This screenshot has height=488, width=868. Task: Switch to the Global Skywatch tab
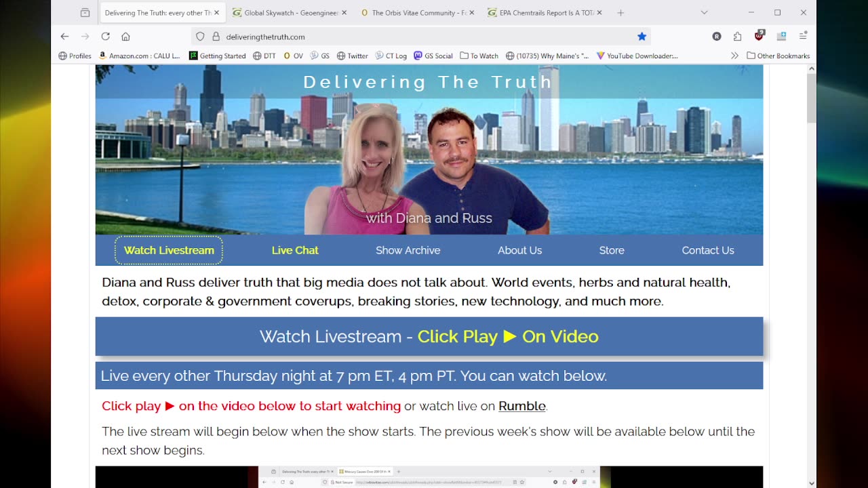pyautogui.click(x=290, y=12)
